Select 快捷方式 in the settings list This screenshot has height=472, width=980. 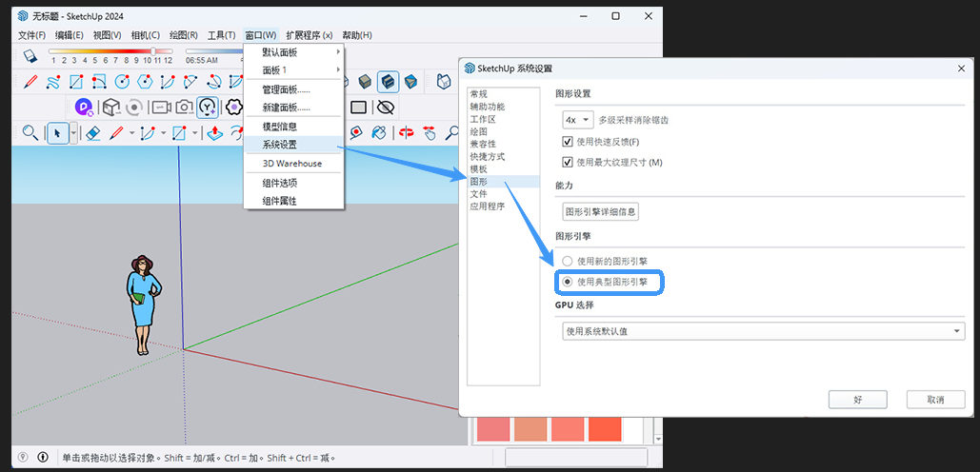click(x=488, y=157)
